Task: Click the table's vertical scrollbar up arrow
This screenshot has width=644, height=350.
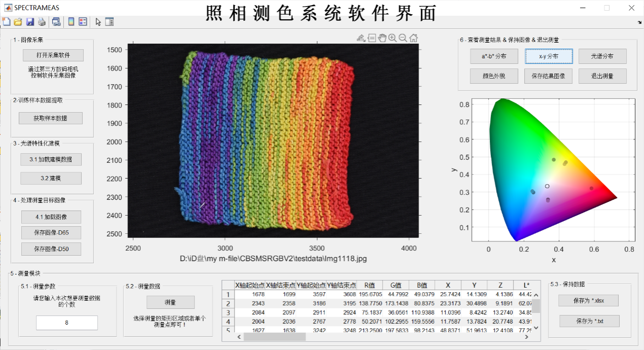Action: (x=536, y=295)
